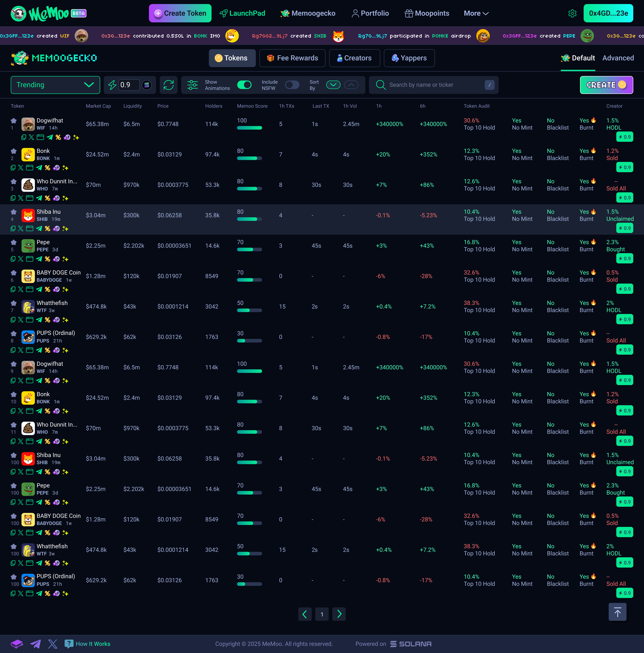Favorite Dogwifhat with star icon in row 1
This screenshot has height=653, width=644.
[14, 121]
